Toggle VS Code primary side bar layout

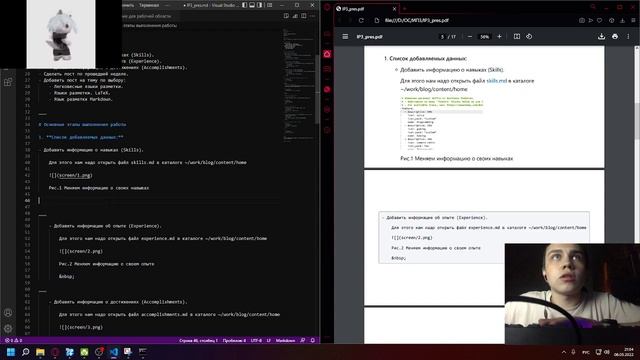(x=244, y=5)
